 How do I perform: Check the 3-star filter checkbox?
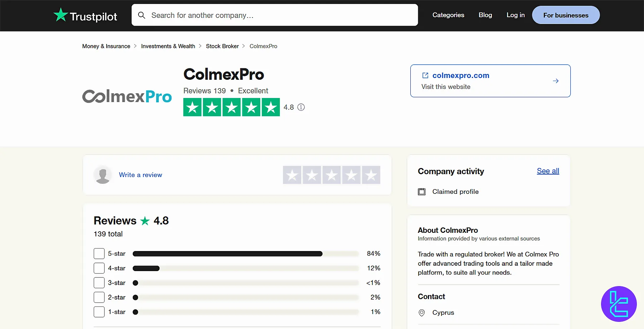(99, 283)
